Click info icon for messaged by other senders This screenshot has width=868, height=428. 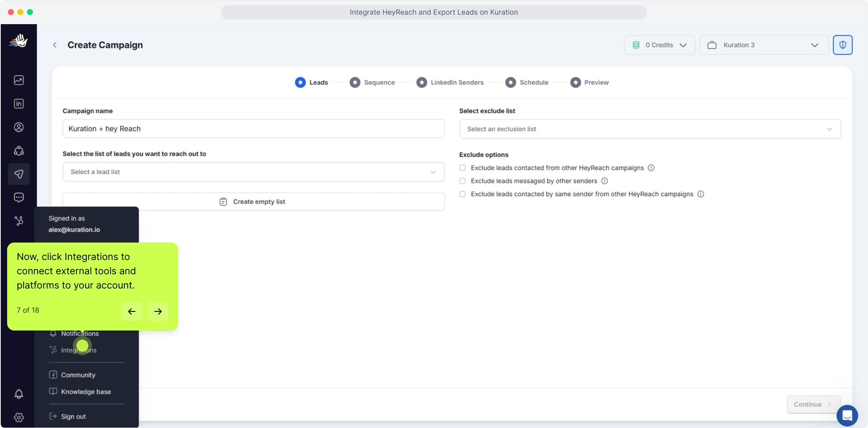click(x=604, y=181)
